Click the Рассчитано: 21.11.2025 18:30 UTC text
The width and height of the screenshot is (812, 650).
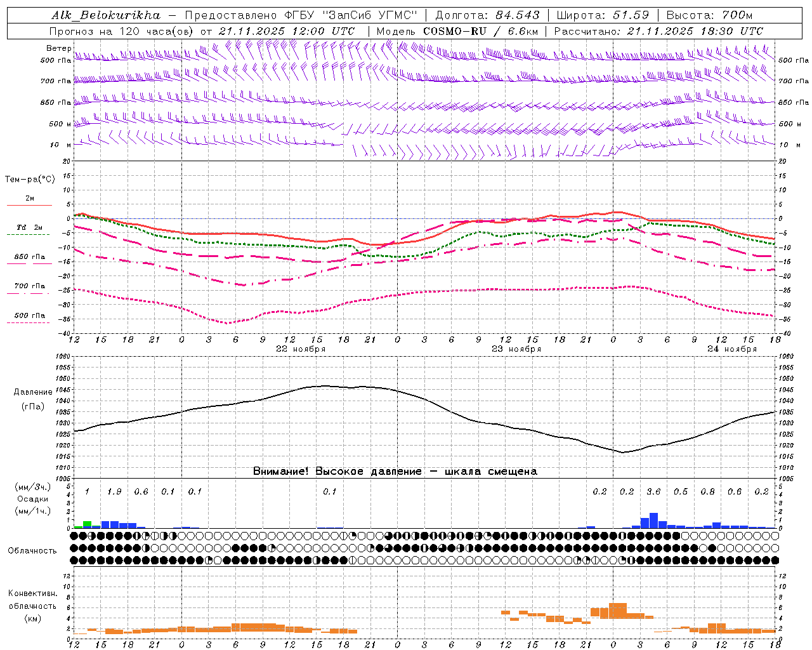click(658, 31)
